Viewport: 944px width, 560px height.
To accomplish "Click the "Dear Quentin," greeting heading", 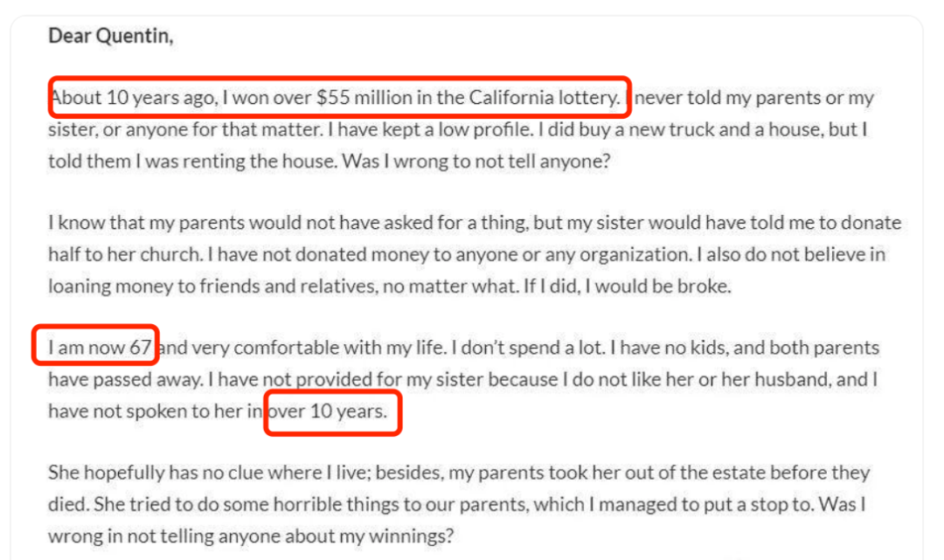I will click(111, 36).
